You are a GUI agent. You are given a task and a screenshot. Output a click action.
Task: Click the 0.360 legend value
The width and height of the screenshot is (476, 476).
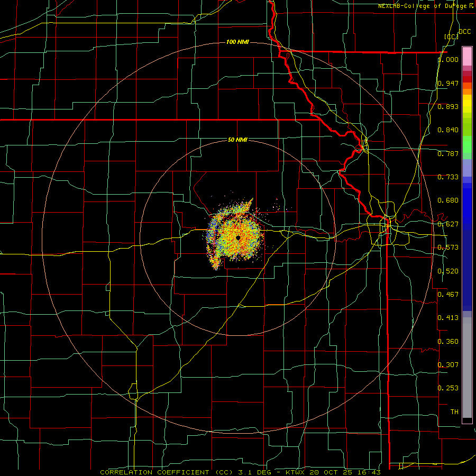pos(448,341)
